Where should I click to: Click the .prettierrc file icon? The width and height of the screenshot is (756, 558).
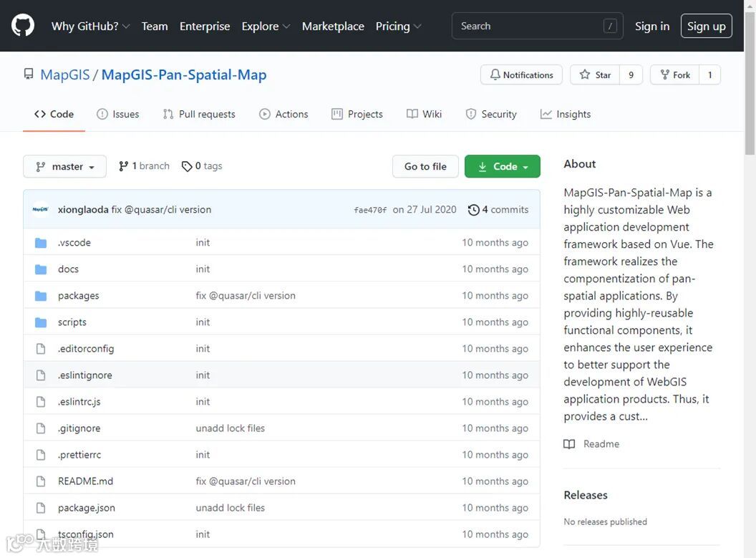tap(41, 455)
